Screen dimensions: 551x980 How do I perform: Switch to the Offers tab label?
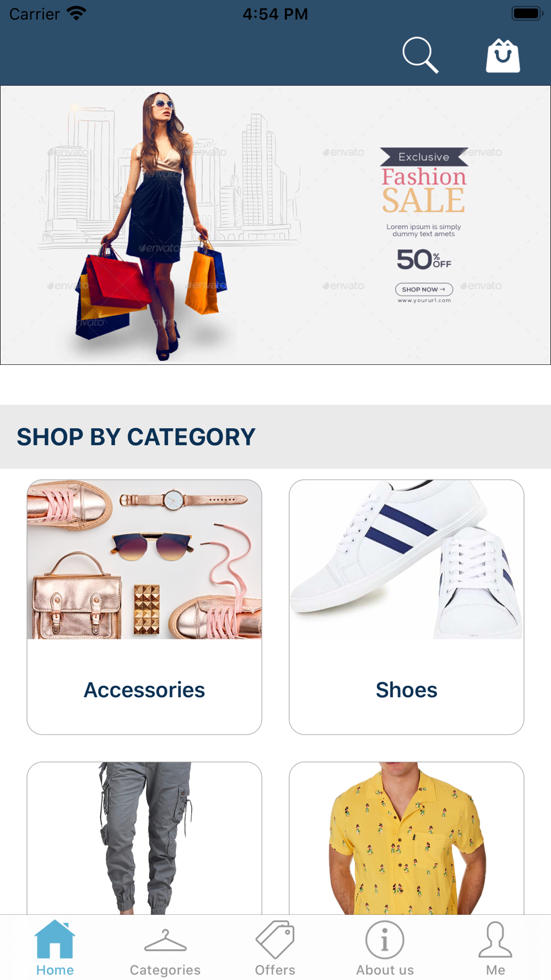[x=275, y=970]
